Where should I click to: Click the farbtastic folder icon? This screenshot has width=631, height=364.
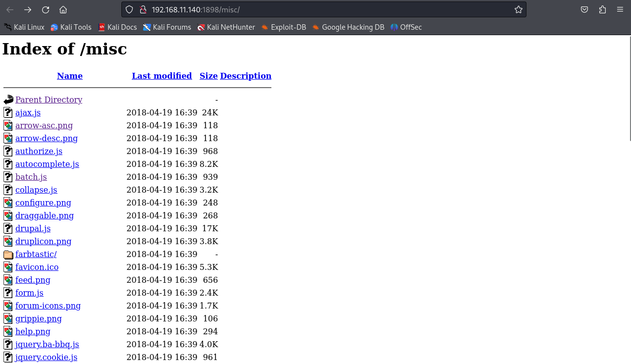(8, 255)
